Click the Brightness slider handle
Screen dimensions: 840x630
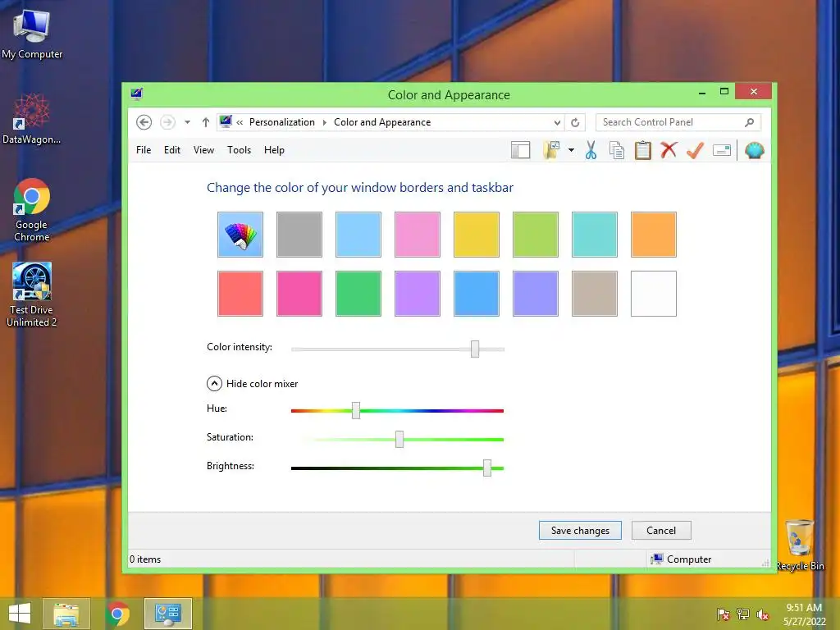487,468
